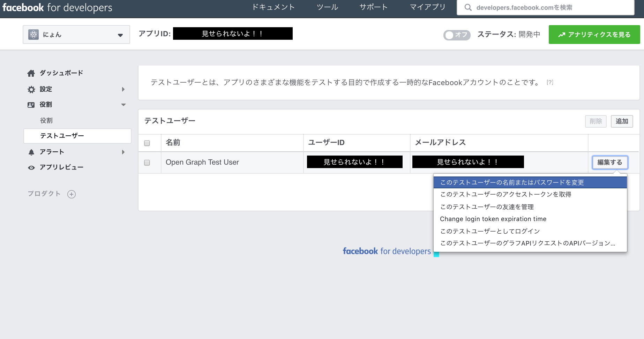Select このテストユーザーの友達を管理
This screenshot has height=339, width=644.
point(530,207)
